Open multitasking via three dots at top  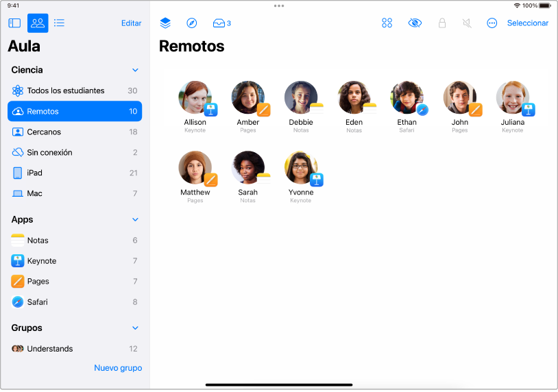click(x=279, y=5)
